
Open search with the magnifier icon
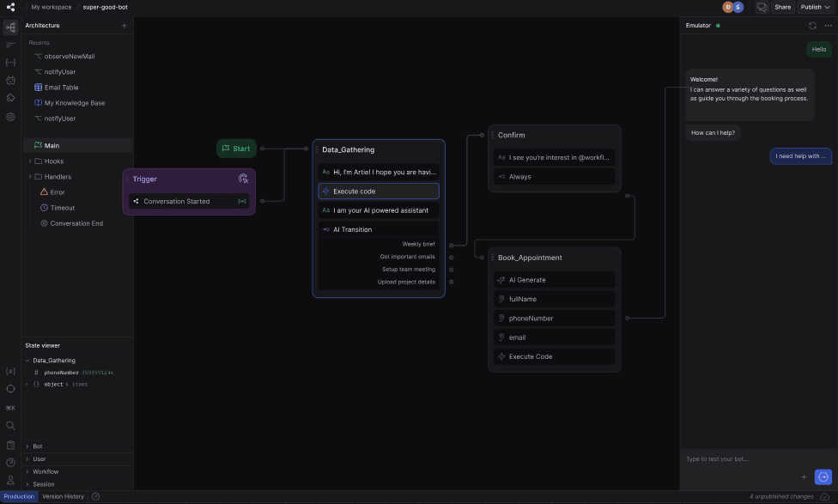coord(10,425)
